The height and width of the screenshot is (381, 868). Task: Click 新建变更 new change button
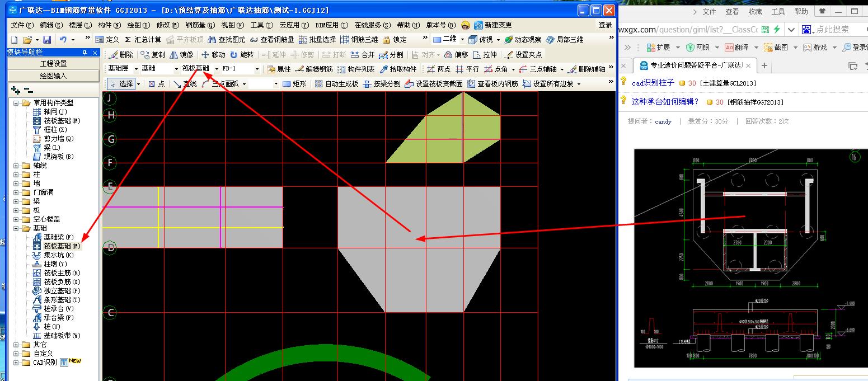pos(493,25)
